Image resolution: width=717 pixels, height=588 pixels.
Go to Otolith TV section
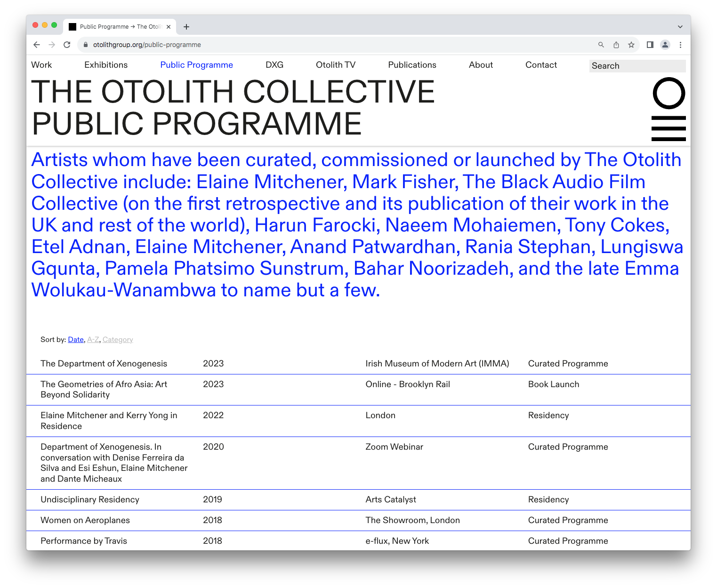(x=336, y=65)
